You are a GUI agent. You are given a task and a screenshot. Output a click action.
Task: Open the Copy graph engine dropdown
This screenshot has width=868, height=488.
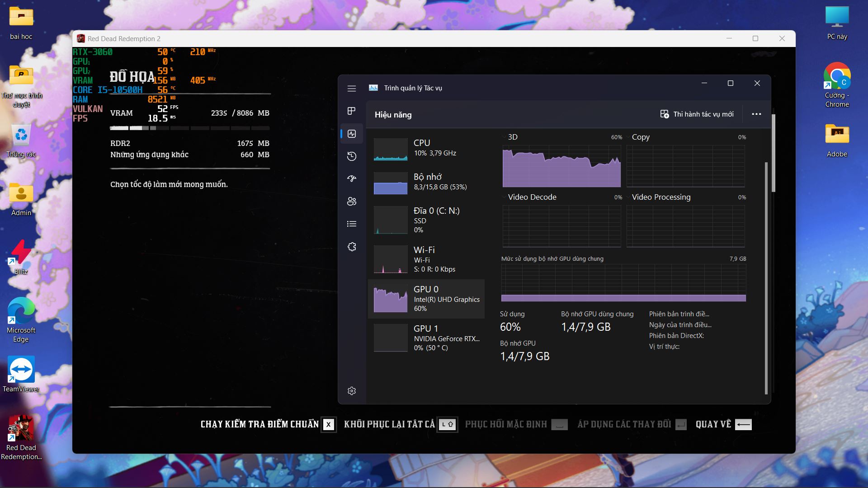pos(638,137)
